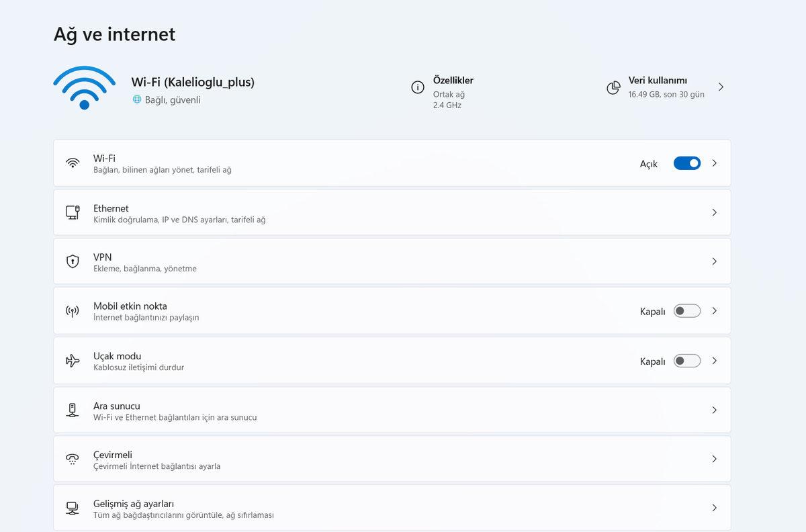Open Özellikler for the connected network
The image size is (806, 532).
(x=453, y=80)
